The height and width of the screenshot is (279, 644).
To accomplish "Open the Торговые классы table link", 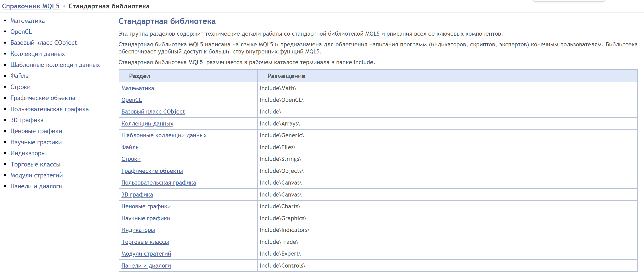I will (x=145, y=242).
